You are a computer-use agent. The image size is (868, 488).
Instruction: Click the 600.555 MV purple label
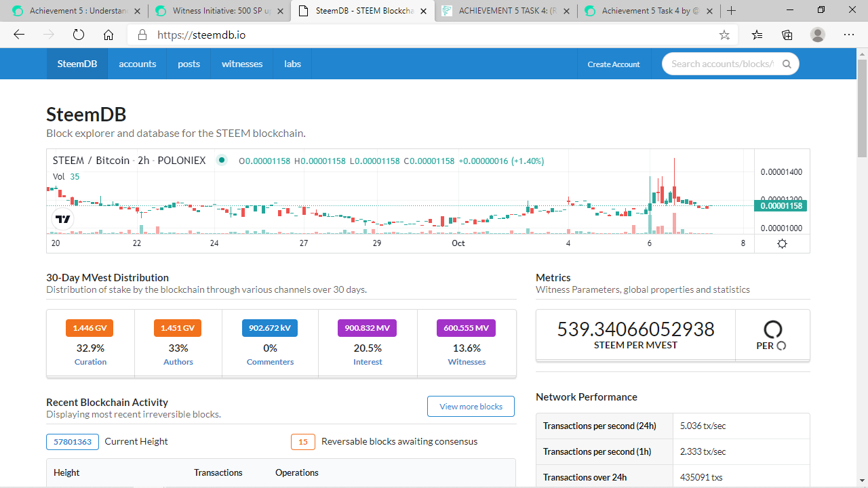pos(466,328)
